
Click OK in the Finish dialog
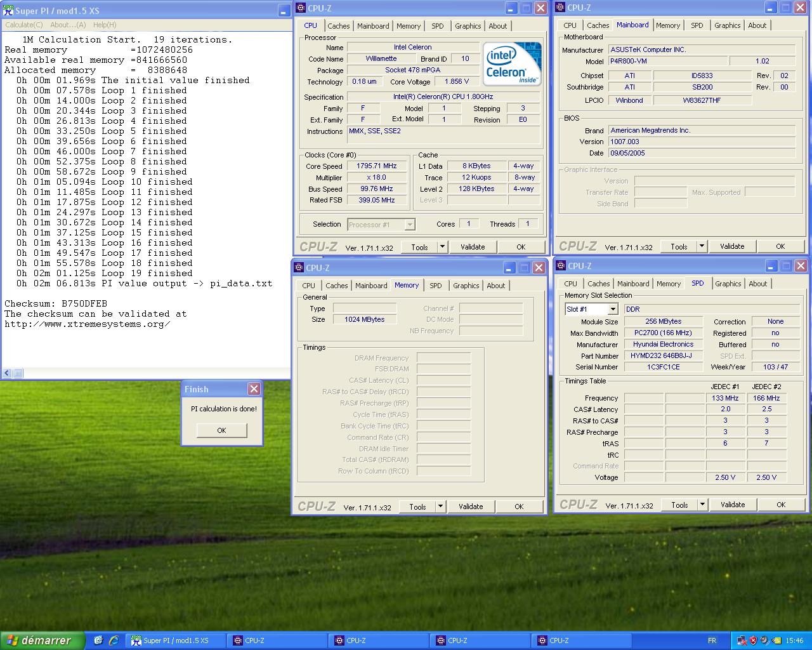(221, 430)
